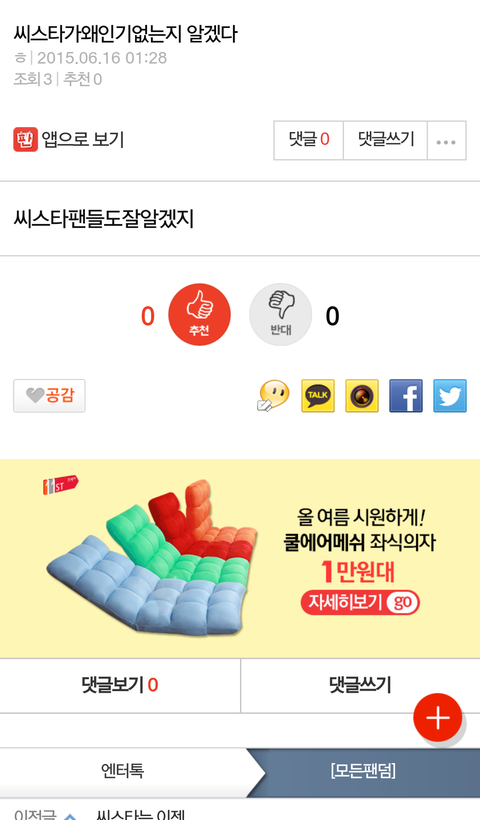The width and height of the screenshot is (480, 820).
Task: Share the post via the Facebook icon
Action: (406, 396)
